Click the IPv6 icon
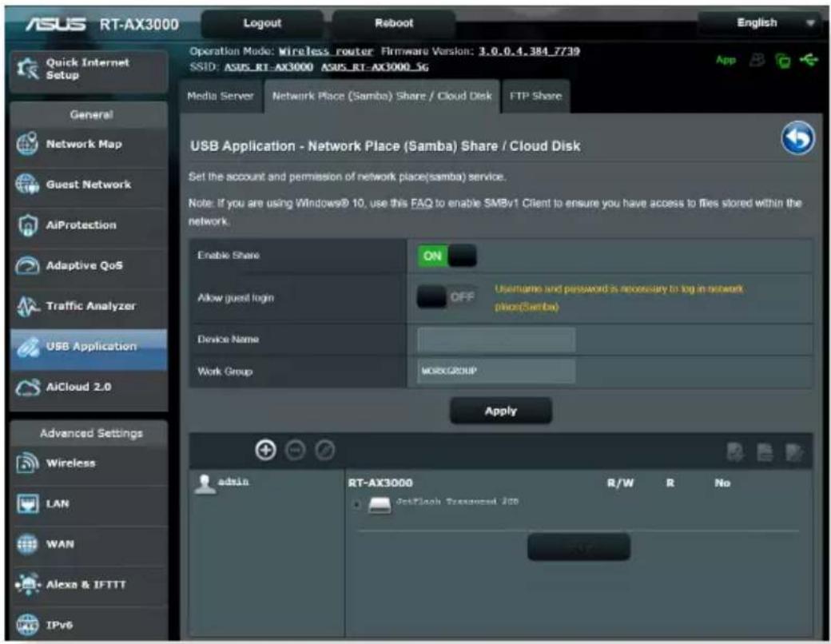 (x=27, y=625)
